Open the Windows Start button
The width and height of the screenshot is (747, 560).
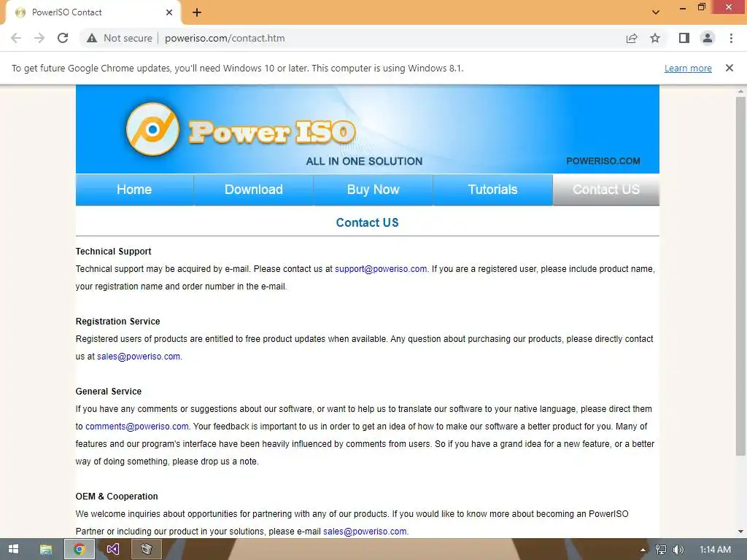pos(13,549)
